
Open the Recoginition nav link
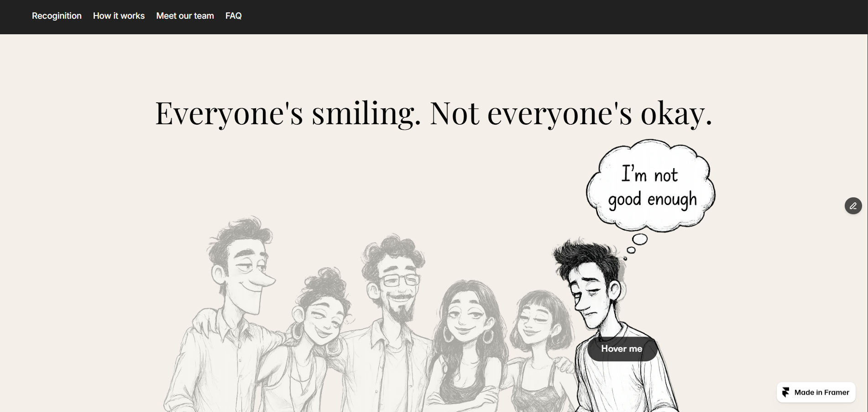(x=57, y=16)
